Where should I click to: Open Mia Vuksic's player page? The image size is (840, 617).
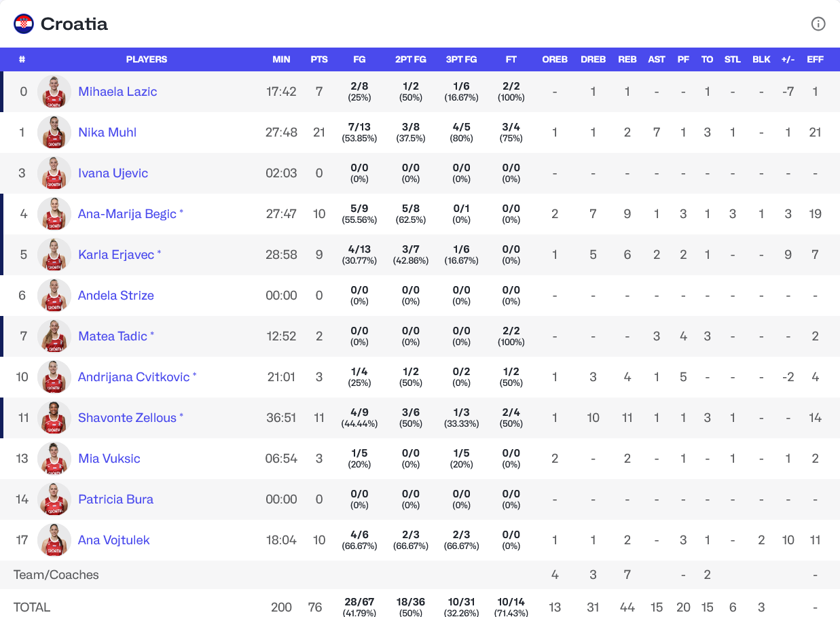[x=109, y=459]
